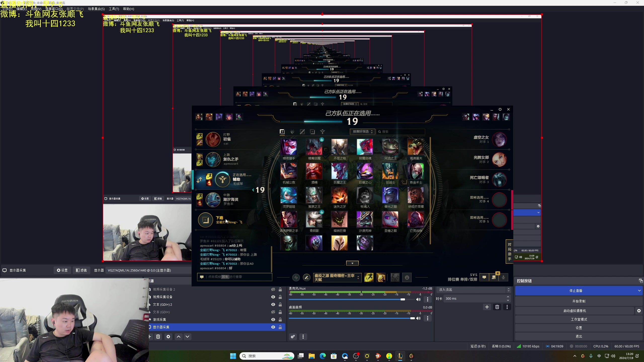Change second summoner spell icon

[381, 278]
